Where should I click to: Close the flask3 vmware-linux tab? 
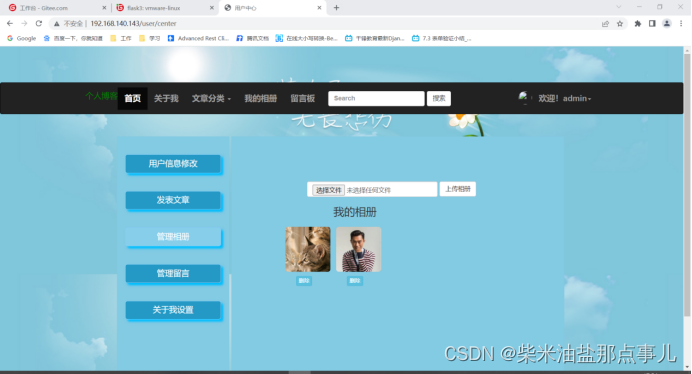click(211, 8)
